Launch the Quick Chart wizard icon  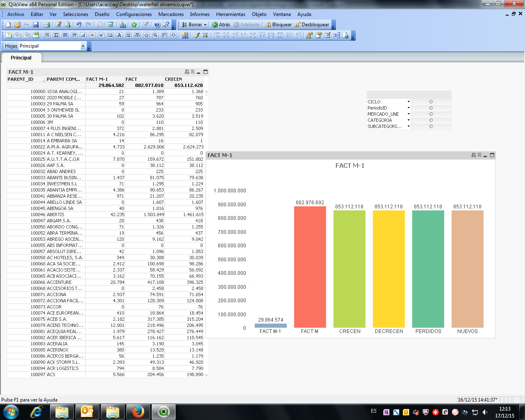122,25
